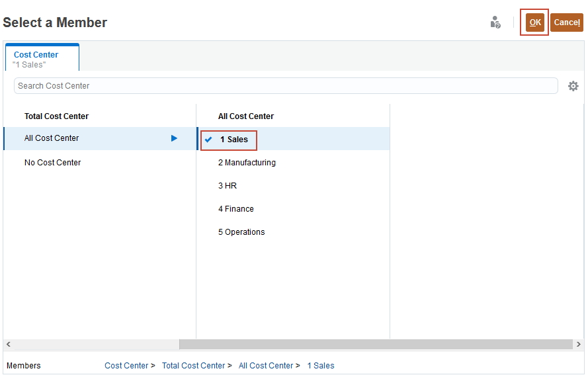Click the Search Cost Center input field

click(284, 85)
